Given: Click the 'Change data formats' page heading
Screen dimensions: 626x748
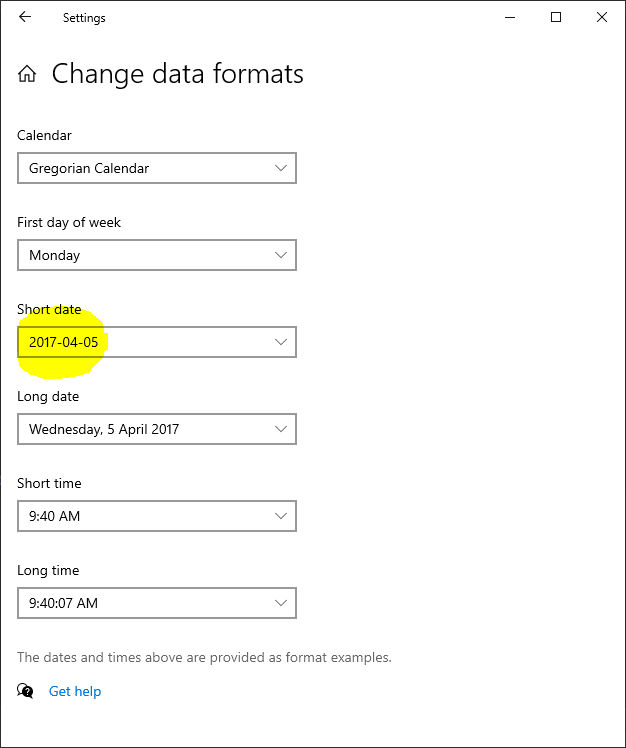Looking at the screenshot, I should click(x=177, y=74).
